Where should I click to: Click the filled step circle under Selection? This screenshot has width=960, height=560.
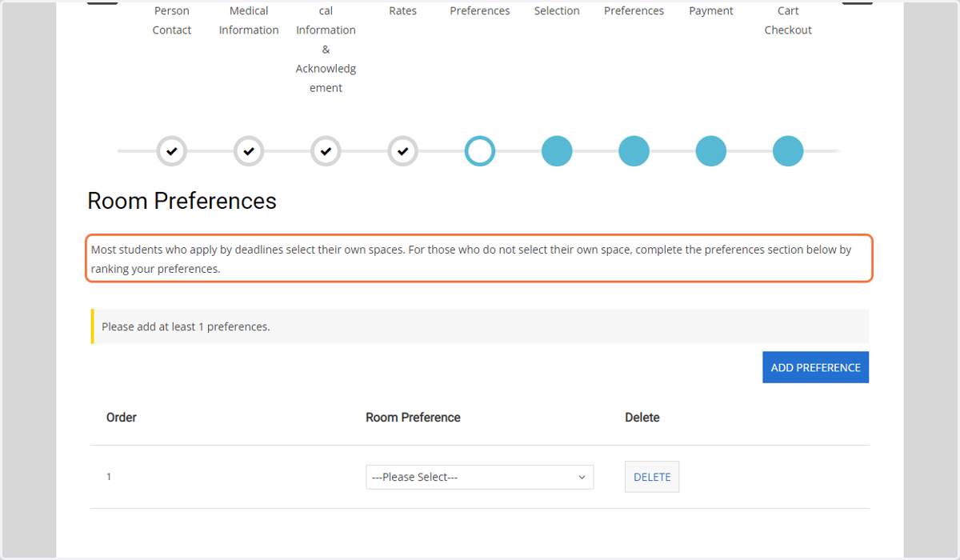557,151
